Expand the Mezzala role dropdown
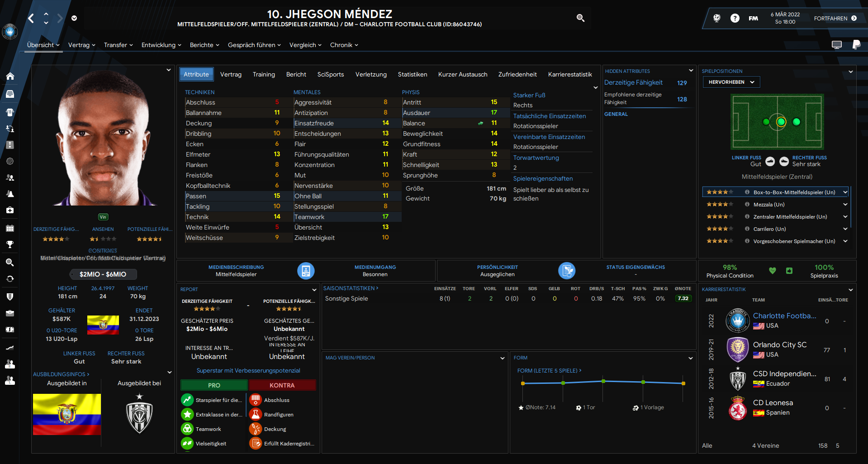 coord(845,205)
